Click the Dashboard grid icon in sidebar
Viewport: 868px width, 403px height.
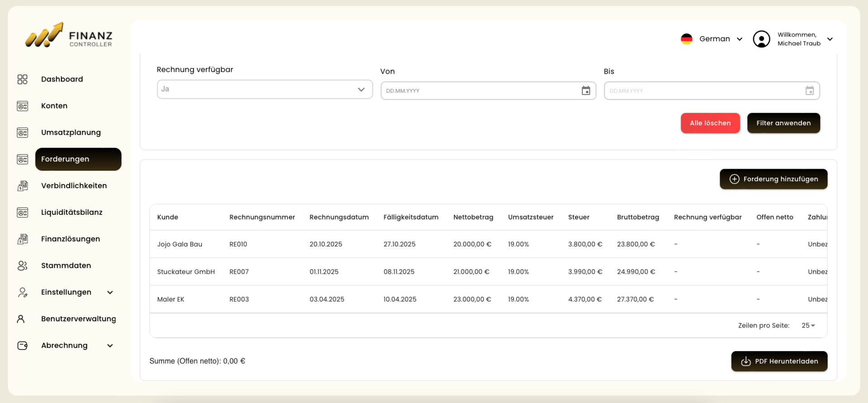(22, 79)
